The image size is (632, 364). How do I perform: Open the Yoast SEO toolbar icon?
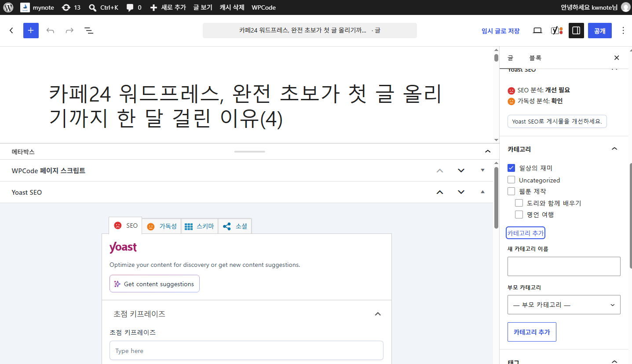557,30
